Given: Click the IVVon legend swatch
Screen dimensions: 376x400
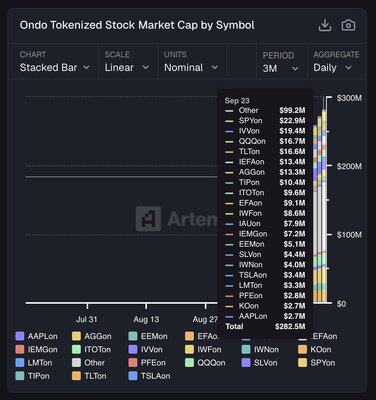Looking at the screenshot, I should click(133, 349).
